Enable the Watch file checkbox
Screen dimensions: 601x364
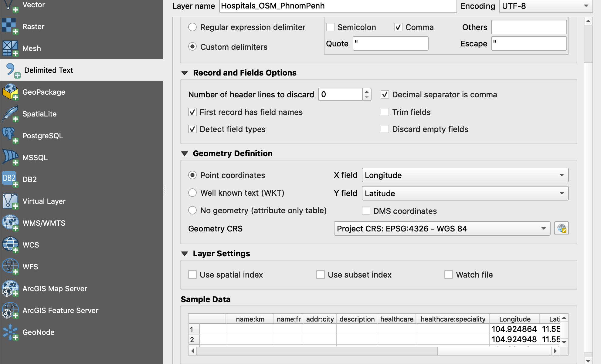449,275
